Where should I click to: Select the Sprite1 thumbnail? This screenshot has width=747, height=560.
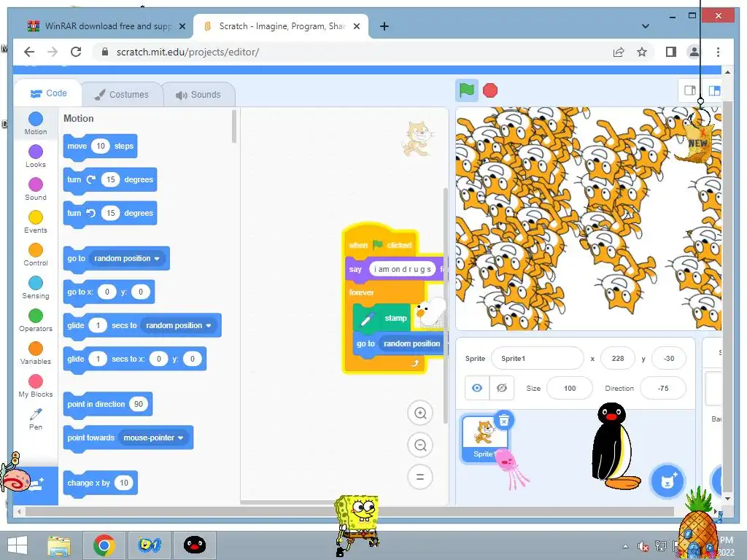pyautogui.click(x=484, y=438)
